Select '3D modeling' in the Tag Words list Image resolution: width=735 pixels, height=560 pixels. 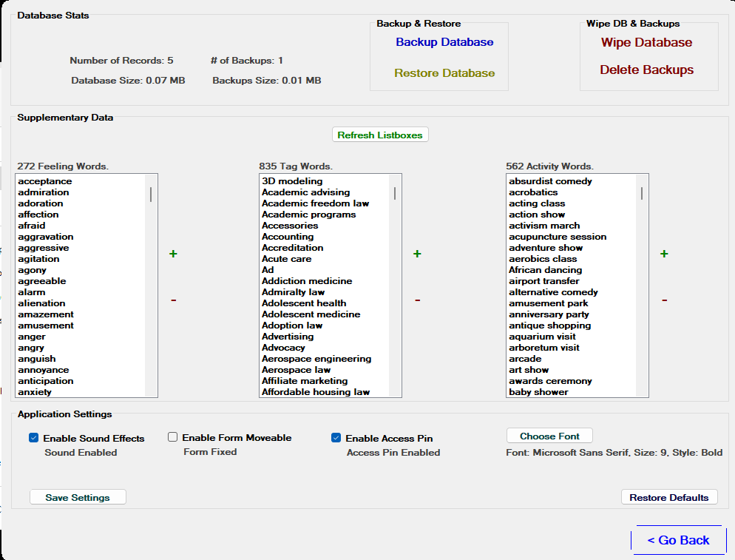tap(325, 181)
